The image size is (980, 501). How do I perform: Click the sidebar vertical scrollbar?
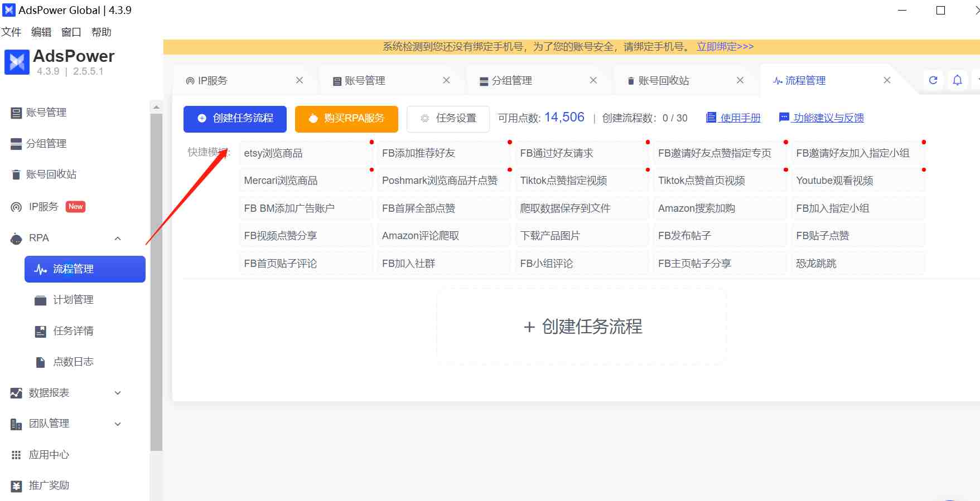click(156, 281)
